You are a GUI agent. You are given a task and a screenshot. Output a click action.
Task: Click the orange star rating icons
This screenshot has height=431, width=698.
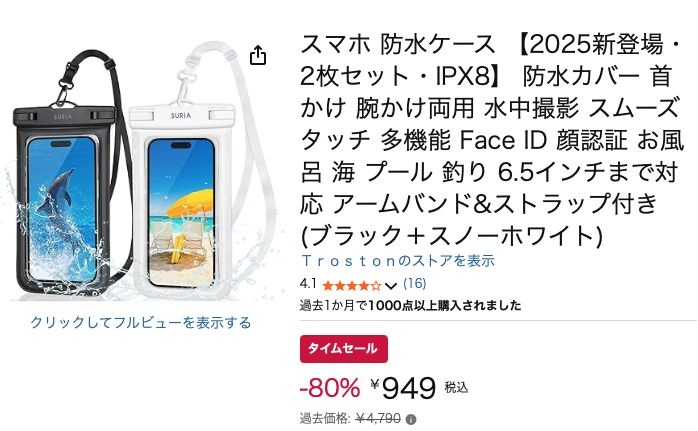tap(352, 285)
